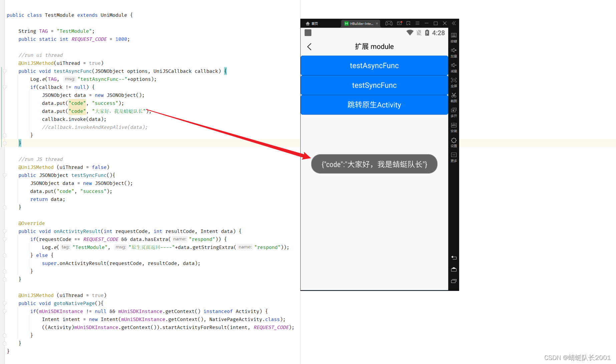Tap the Android recent apps icon in sidebar

[454, 281]
